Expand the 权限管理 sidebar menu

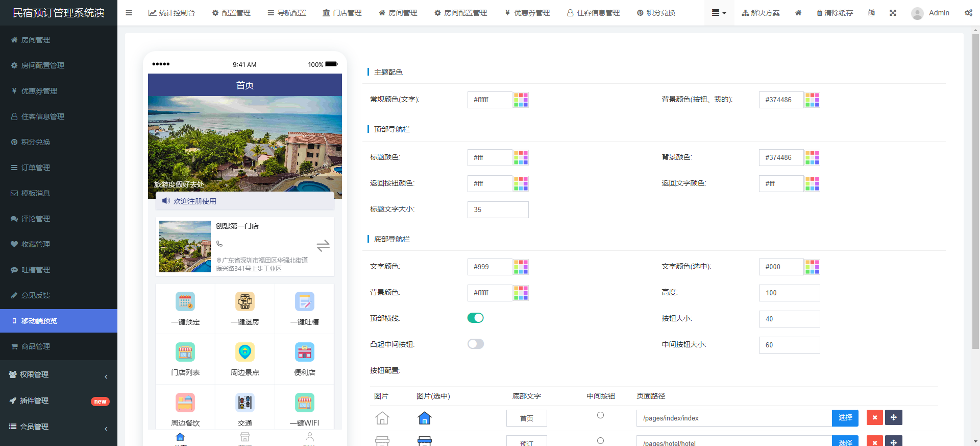[59, 374]
